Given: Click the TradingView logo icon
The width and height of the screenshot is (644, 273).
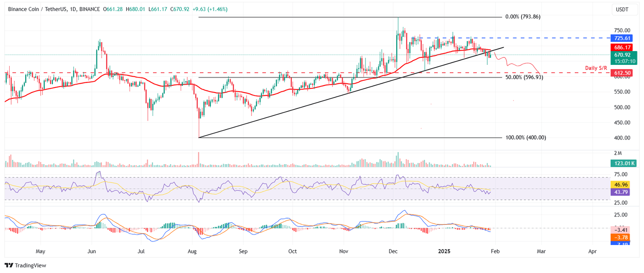Looking at the screenshot, I should (x=9, y=265).
